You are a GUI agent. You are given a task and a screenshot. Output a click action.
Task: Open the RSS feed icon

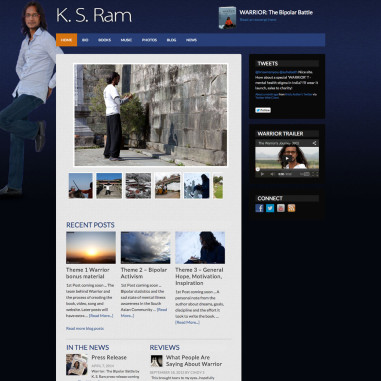[291, 208]
